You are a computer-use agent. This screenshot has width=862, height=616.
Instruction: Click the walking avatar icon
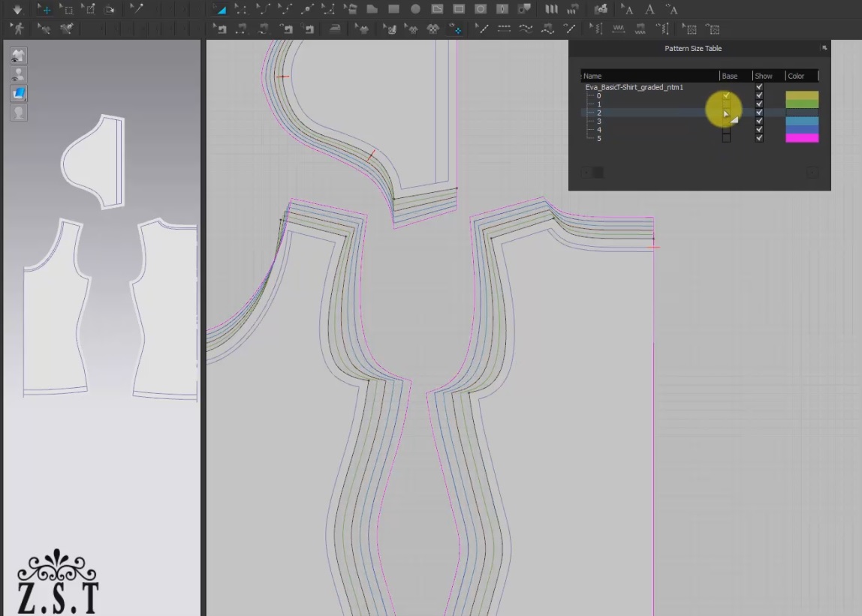(x=17, y=29)
